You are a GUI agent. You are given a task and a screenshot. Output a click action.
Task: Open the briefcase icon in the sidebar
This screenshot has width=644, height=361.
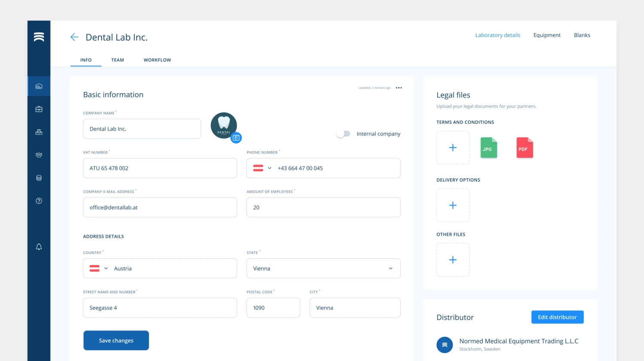coord(39,109)
